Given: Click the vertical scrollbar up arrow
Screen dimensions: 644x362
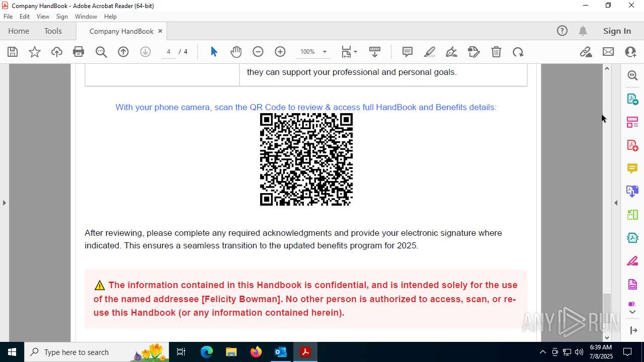Looking at the screenshot, I should (x=607, y=68).
